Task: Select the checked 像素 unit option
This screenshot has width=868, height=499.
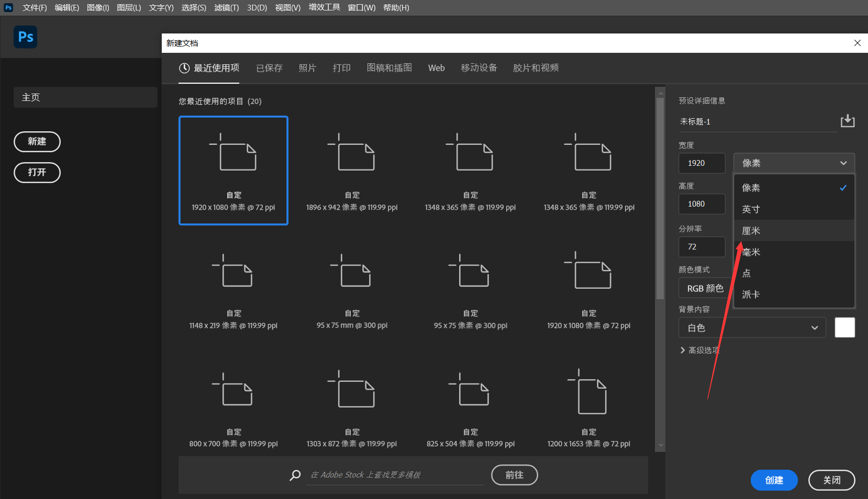Action: (x=751, y=187)
